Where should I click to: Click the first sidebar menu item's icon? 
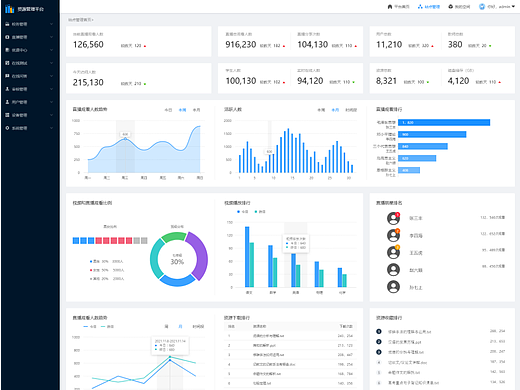point(7,24)
